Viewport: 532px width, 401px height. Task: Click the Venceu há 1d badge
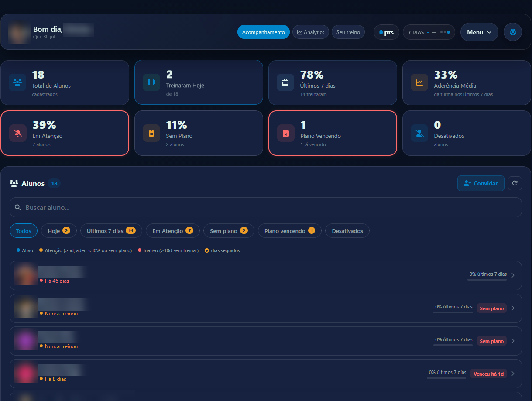[x=488, y=374]
